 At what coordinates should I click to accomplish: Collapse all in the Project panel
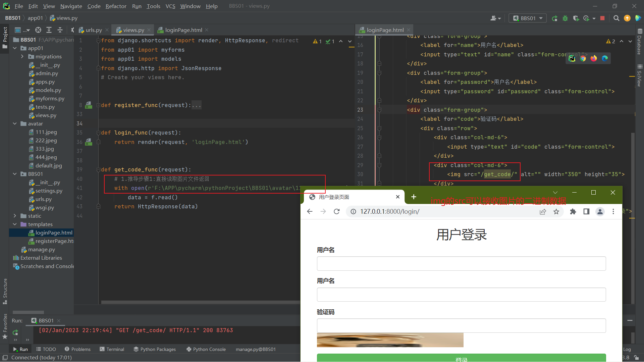60,30
